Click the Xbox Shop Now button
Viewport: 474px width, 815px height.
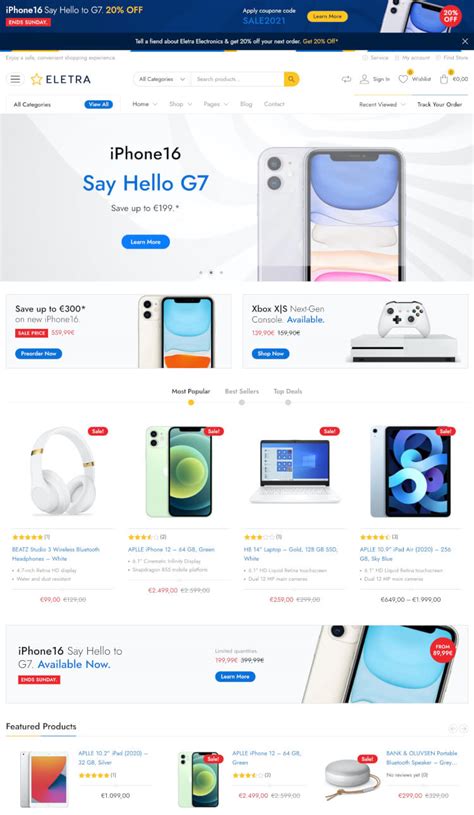pyautogui.click(x=270, y=353)
